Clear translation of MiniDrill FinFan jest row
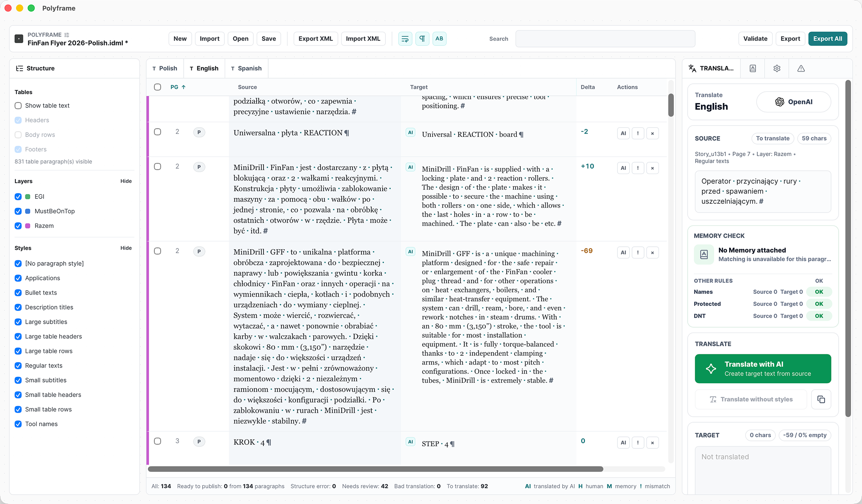The image size is (862, 504). pyautogui.click(x=652, y=168)
